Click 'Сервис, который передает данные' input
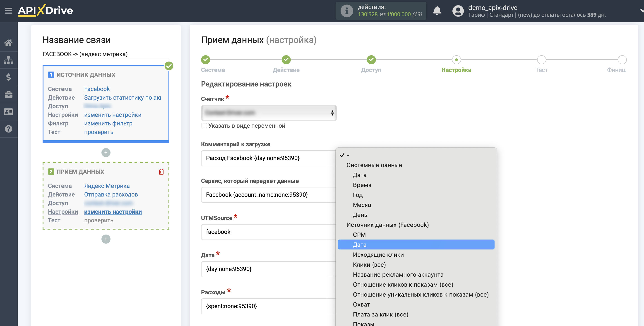The image size is (644, 326). tap(269, 195)
